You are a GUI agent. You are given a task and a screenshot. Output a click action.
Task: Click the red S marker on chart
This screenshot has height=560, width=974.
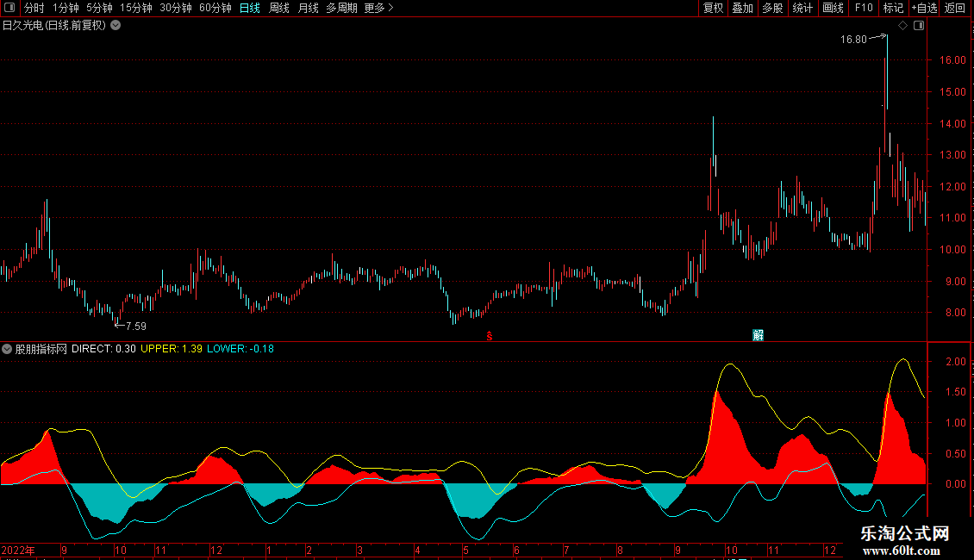490,336
